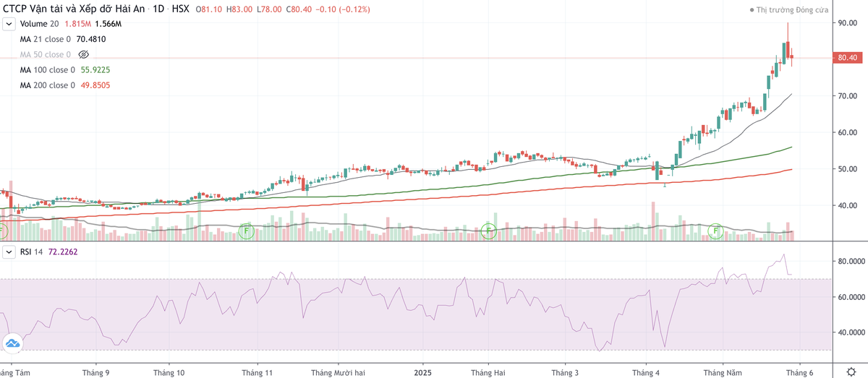This screenshot has width=868, height=378.
Task: Select the RSI 14 indicator label
Action: [30, 252]
